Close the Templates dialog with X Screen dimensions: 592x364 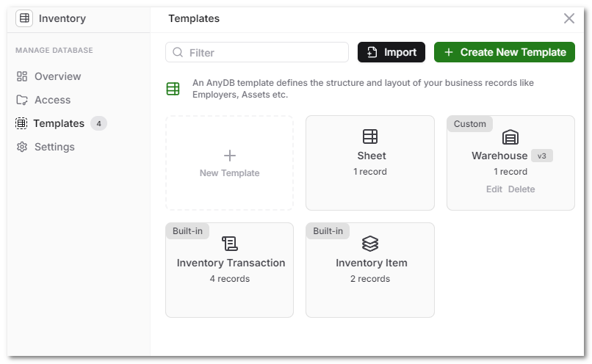[569, 18]
